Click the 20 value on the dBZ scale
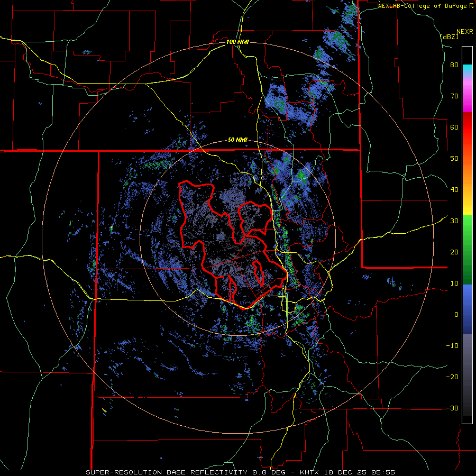Screen dimensions: 476x476 tap(454, 252)
